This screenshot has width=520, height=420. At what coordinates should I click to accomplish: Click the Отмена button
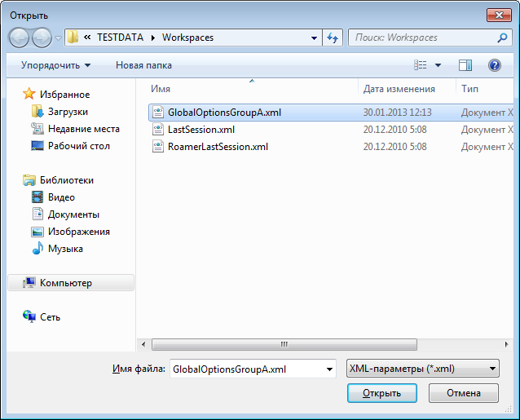pos(464,393)
